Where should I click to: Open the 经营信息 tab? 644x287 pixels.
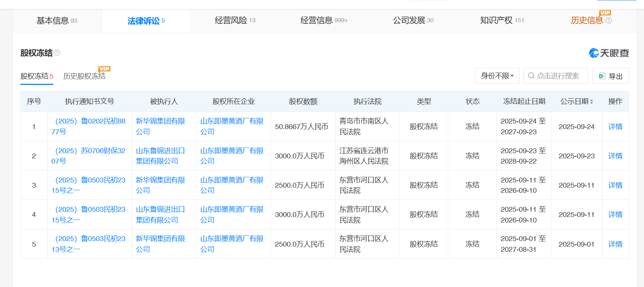coord(324,20)
